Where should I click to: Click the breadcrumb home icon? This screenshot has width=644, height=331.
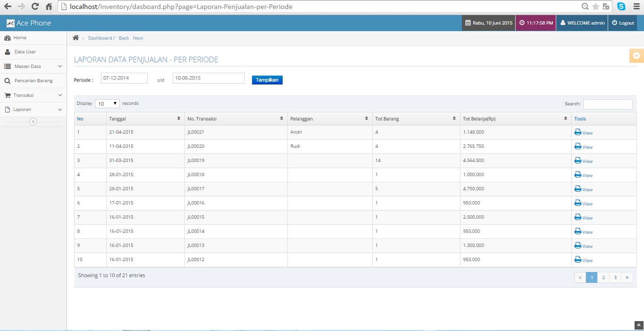click(75, 37)
